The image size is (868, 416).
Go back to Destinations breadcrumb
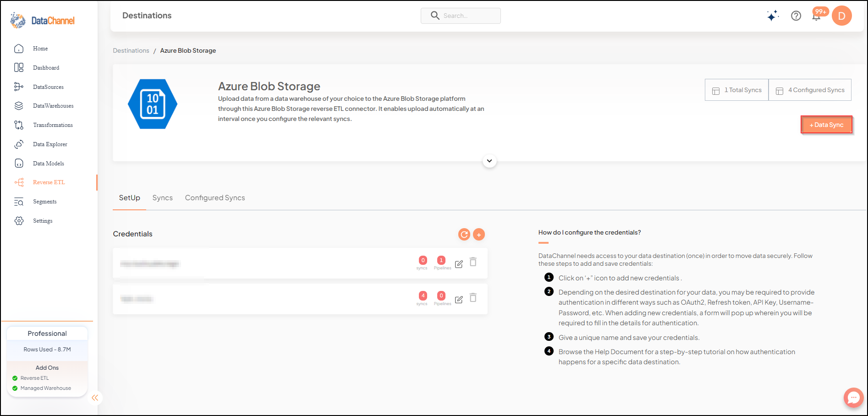[131, 50]
